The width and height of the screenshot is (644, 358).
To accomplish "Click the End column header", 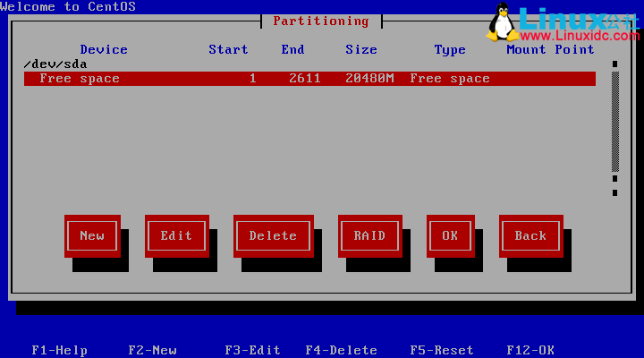I will coord(292,50).
